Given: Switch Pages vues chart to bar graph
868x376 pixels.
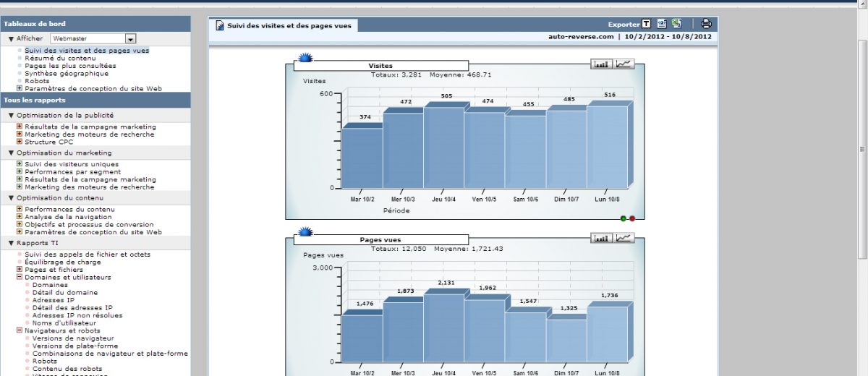Looking at the screenshot, I should [601, 238].
